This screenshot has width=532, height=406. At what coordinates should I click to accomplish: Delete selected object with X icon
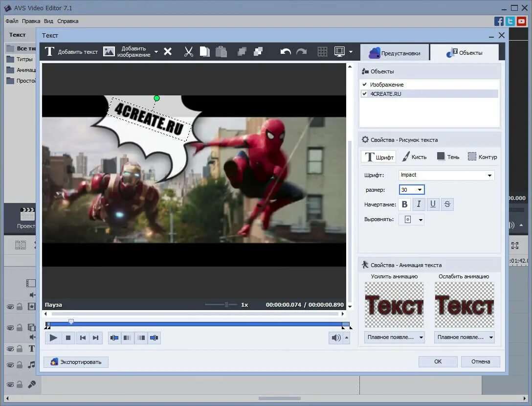pyautogui.click(x=168, y=51)
